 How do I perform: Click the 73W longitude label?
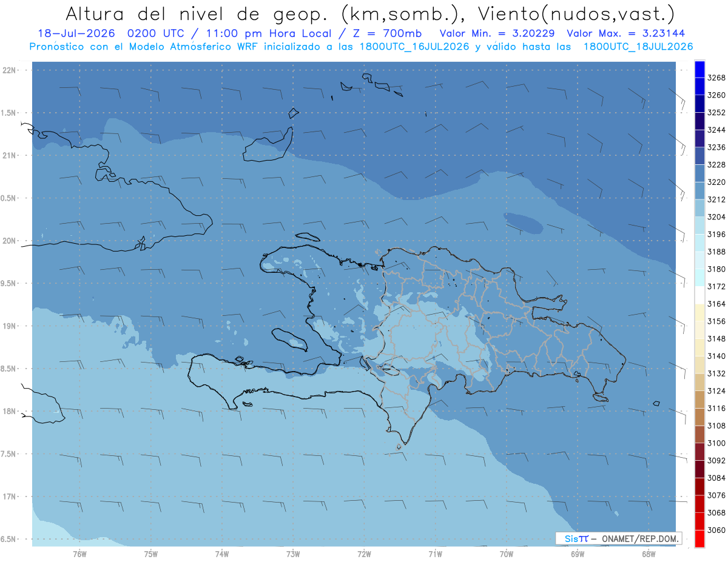[x=293, y=554]
